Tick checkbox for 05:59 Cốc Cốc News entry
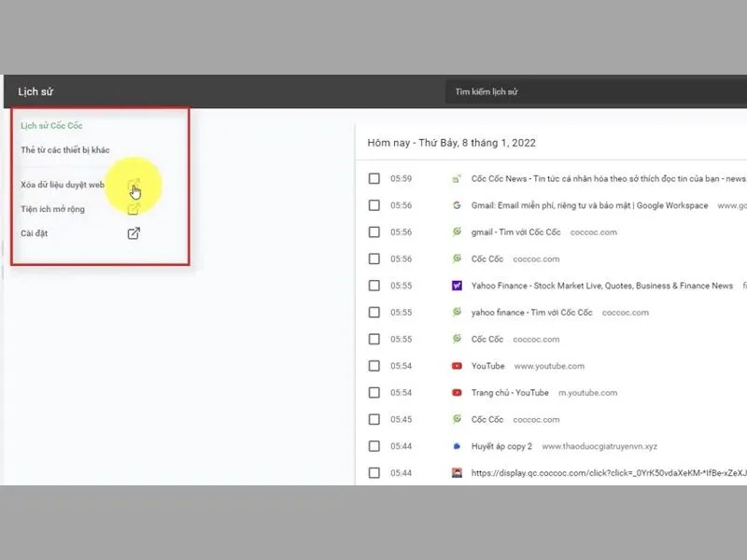This screenshot has height=560, width=747. coord(374,178)
